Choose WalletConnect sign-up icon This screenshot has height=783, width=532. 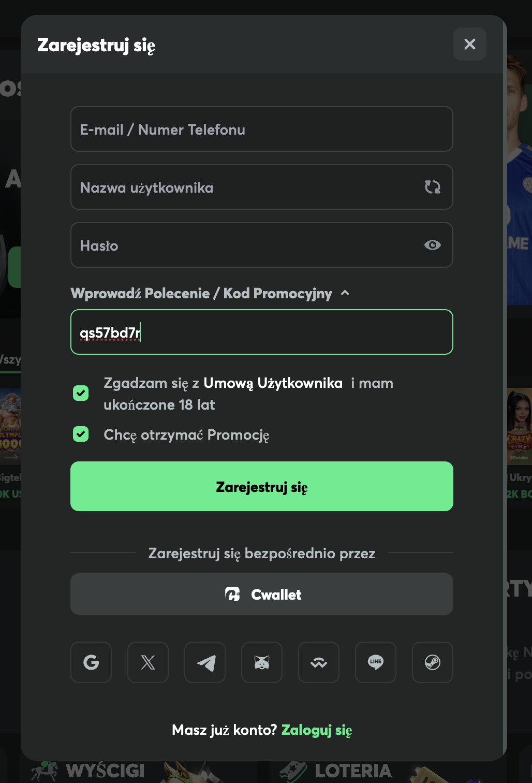point(319,662)
